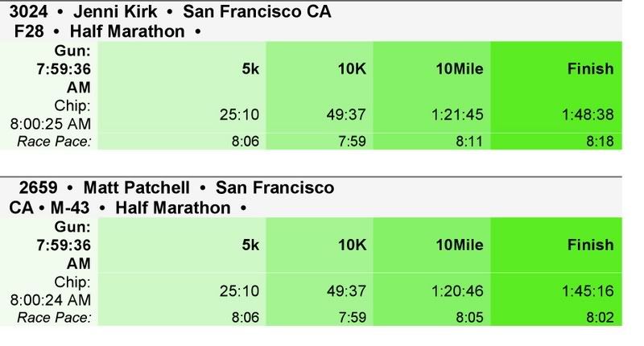
Task: Click Matt Patchell's 10Mile time 1:20:46
Action: pyautogui.click(x=457, y=291)
